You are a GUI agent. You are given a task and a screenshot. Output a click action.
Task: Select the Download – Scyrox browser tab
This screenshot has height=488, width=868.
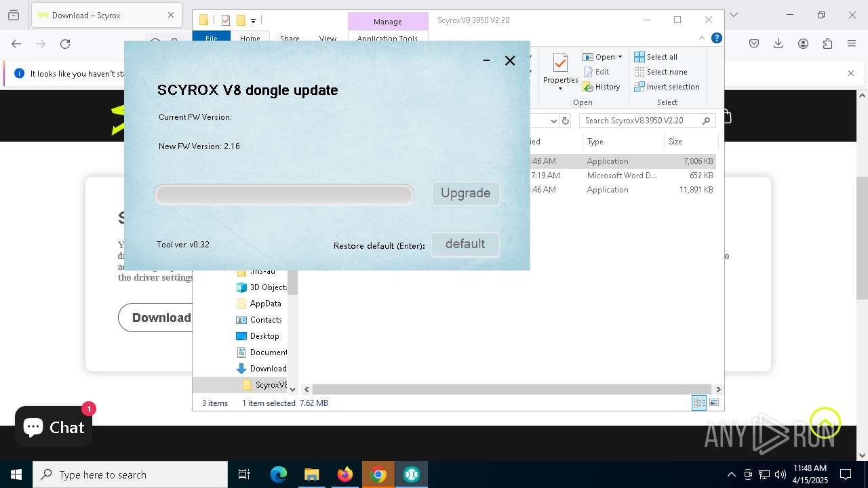point(107,15)
